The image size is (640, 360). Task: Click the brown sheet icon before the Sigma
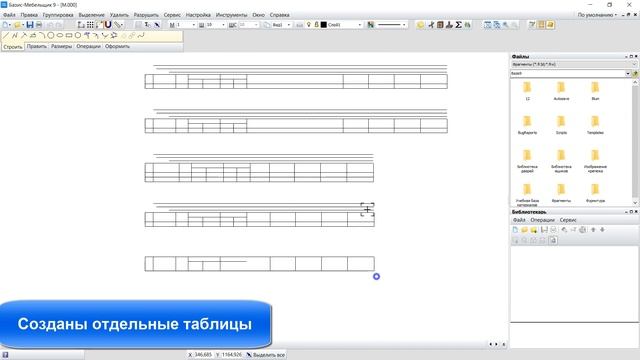pyautogui.click(x=440, y=25)
